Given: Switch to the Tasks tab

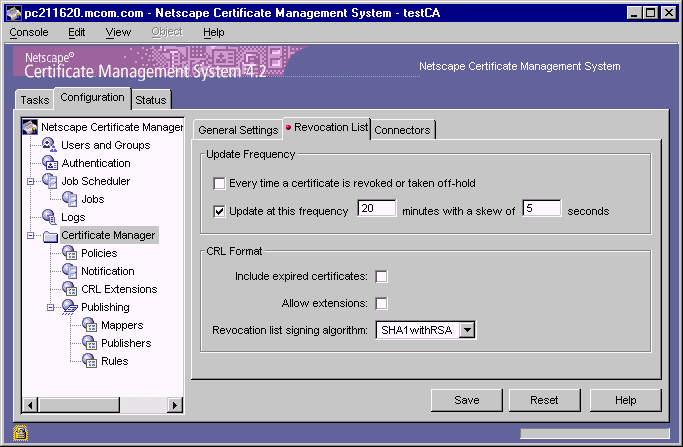Looking at the screenshot, I should [35, 100].
